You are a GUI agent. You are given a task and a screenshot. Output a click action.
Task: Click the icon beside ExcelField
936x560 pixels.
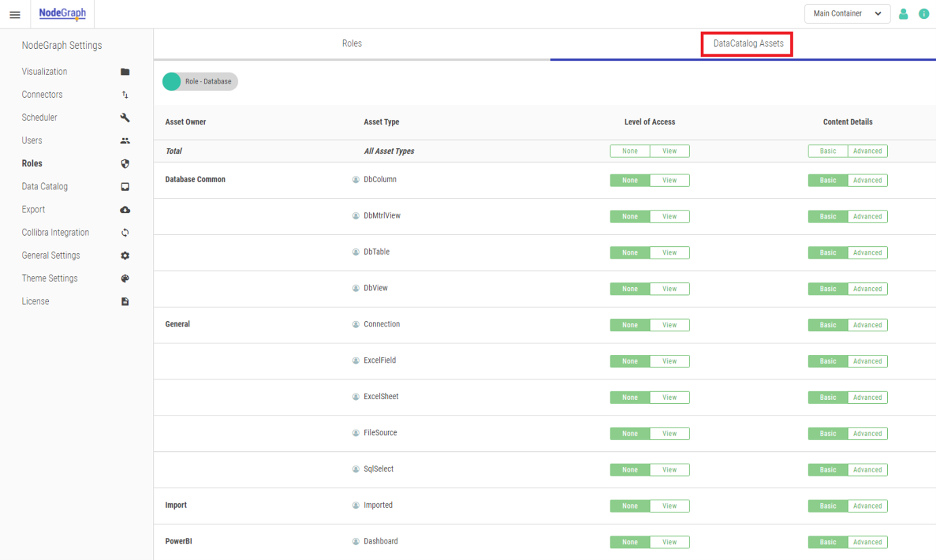click(356, 360)
